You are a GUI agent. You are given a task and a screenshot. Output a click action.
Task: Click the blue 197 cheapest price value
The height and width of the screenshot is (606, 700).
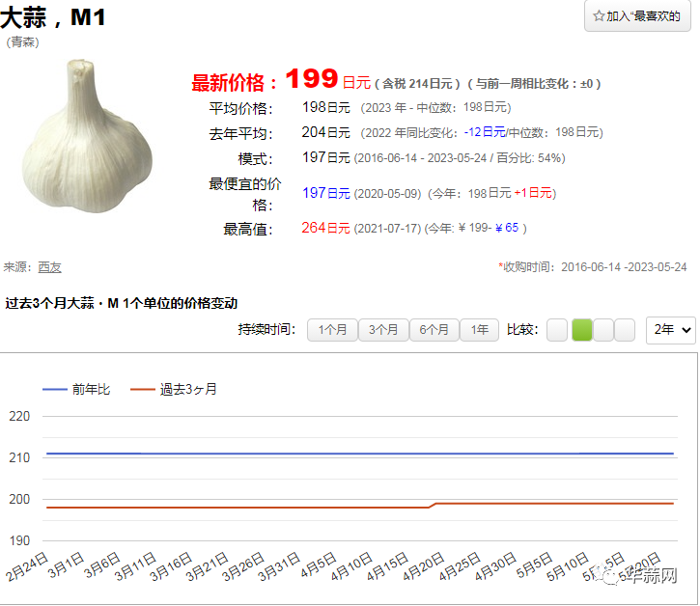click(314, 193)
